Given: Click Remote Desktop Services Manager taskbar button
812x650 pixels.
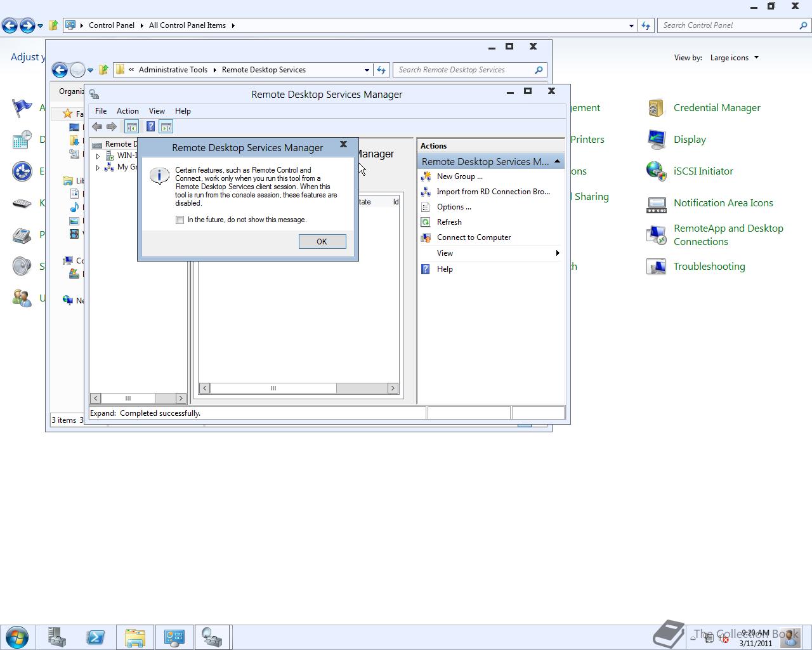Looking at the screenshot, I should 212,637.
